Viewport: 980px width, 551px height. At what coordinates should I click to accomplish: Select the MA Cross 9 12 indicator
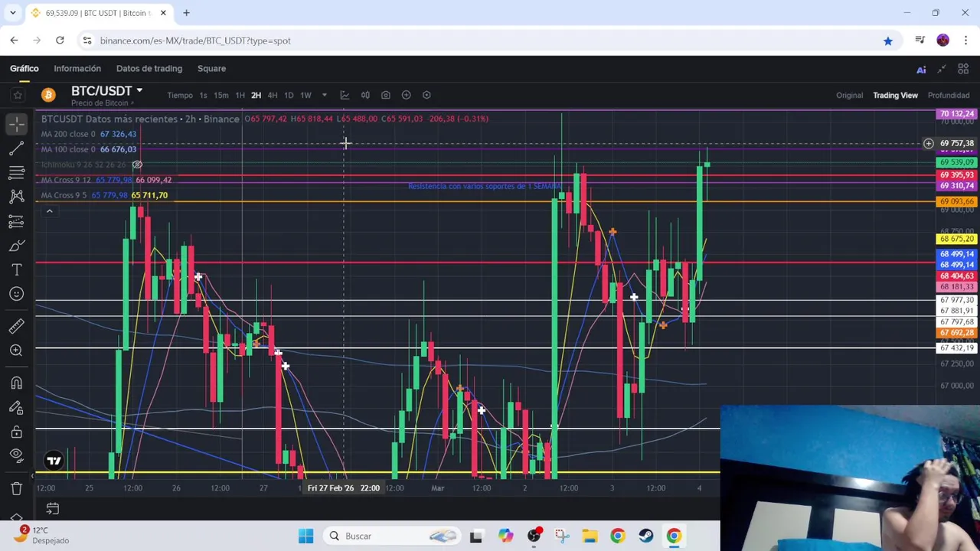coord(66,180)
